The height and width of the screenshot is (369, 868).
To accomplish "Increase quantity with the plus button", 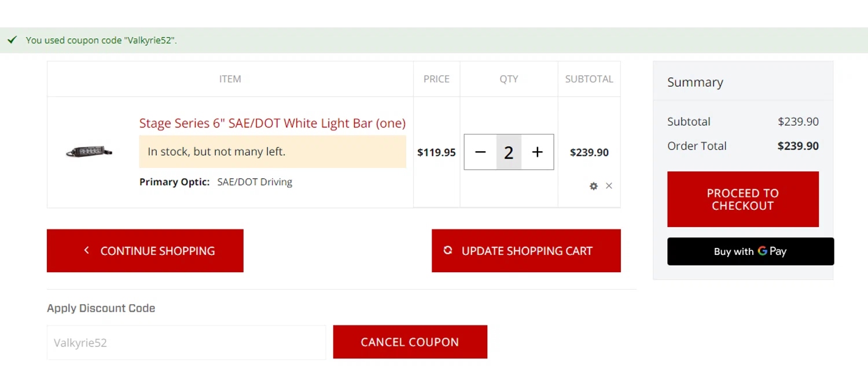I will click(538, 152).
